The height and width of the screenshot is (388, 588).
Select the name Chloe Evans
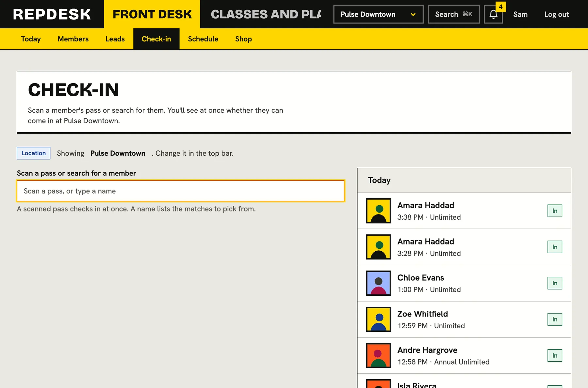point(421,278)
